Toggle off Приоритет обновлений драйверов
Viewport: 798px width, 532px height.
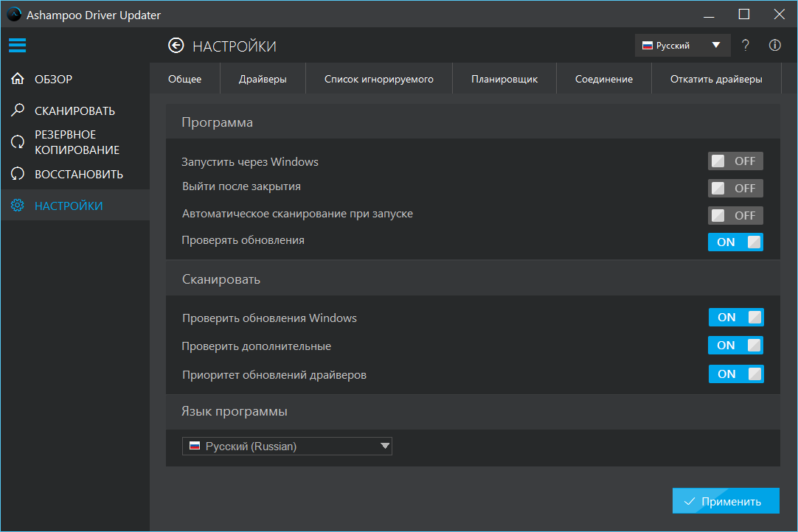[735, 374]
